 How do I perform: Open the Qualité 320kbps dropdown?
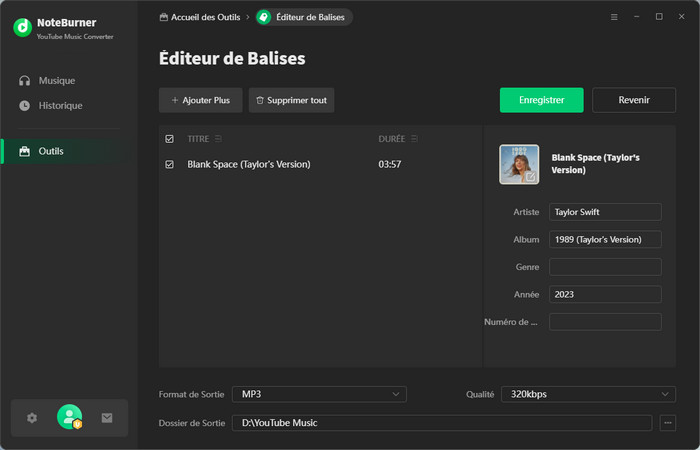[x=588, y=394]
